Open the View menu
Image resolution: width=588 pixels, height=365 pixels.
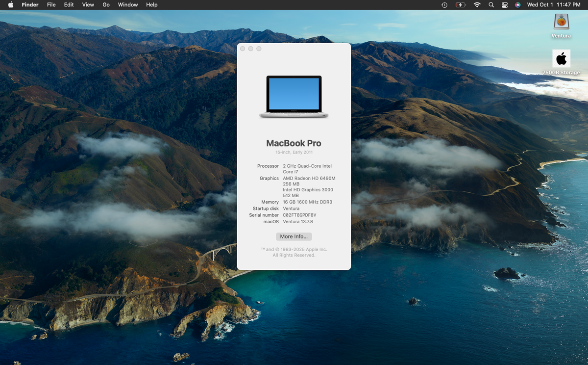pos(88,4)
